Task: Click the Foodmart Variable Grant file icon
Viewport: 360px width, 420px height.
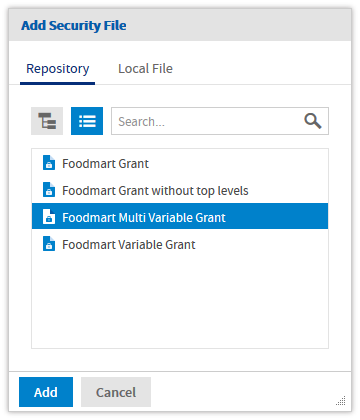Action: [49, 244]
